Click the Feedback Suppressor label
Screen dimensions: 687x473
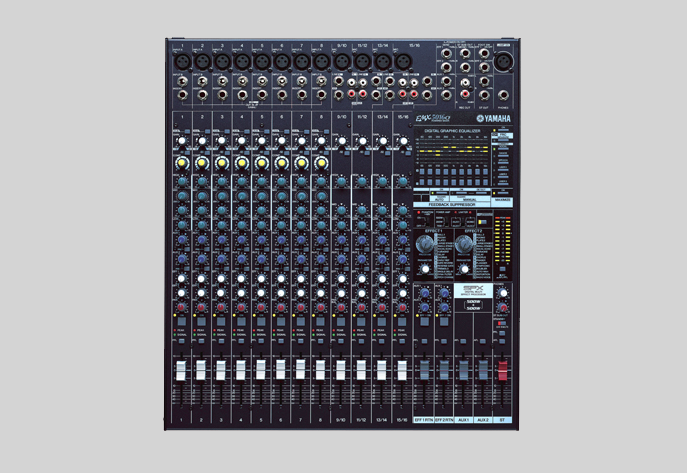[453, 203]
